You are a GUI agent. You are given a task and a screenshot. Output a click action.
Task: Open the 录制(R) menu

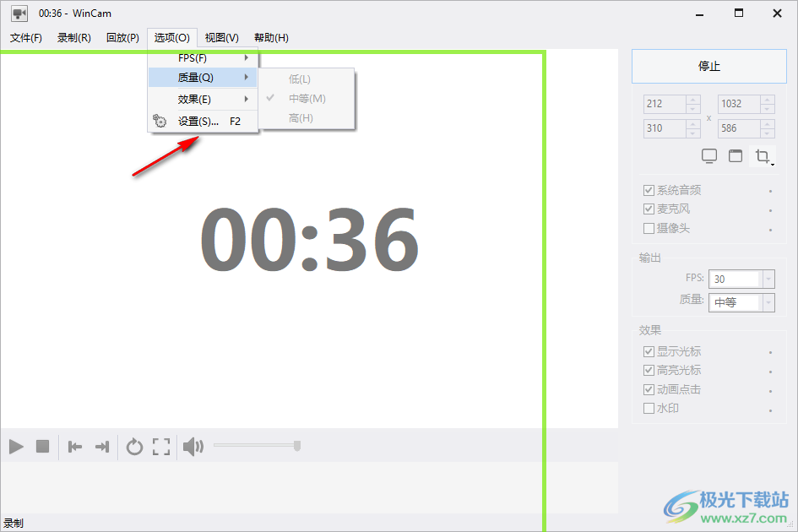(x=73, y=38)
